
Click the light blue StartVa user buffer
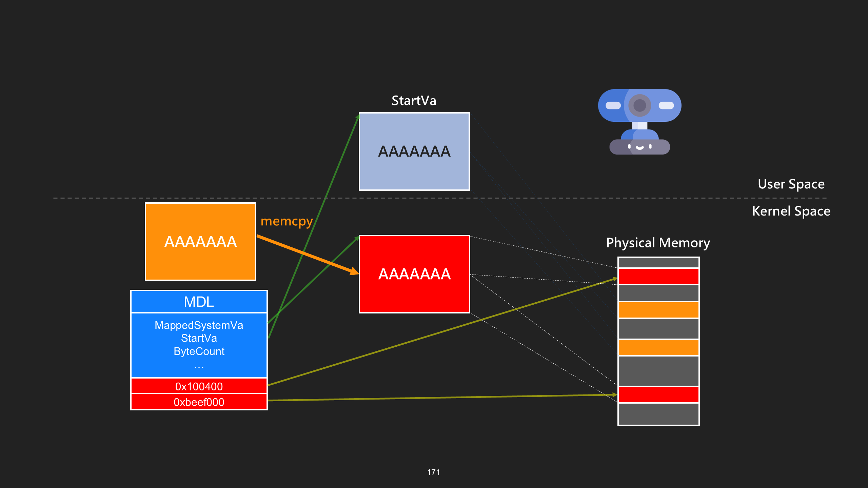point(414,151)
